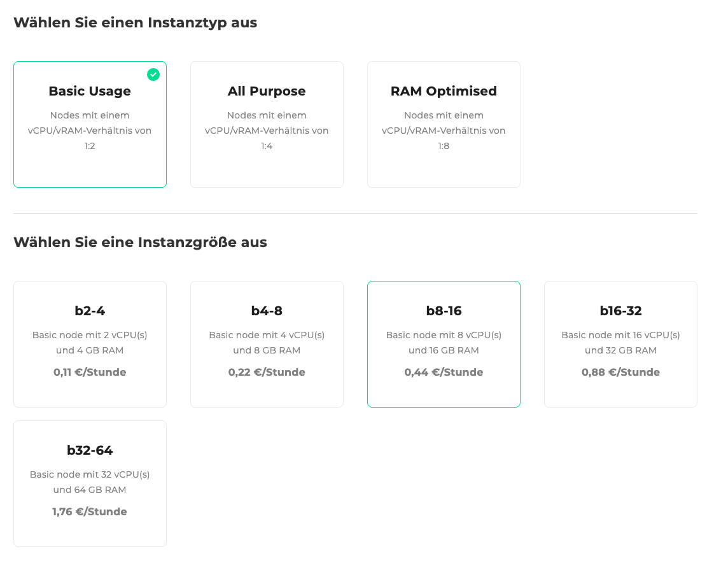Click the Basic Usage card

(x=90, y=124)
